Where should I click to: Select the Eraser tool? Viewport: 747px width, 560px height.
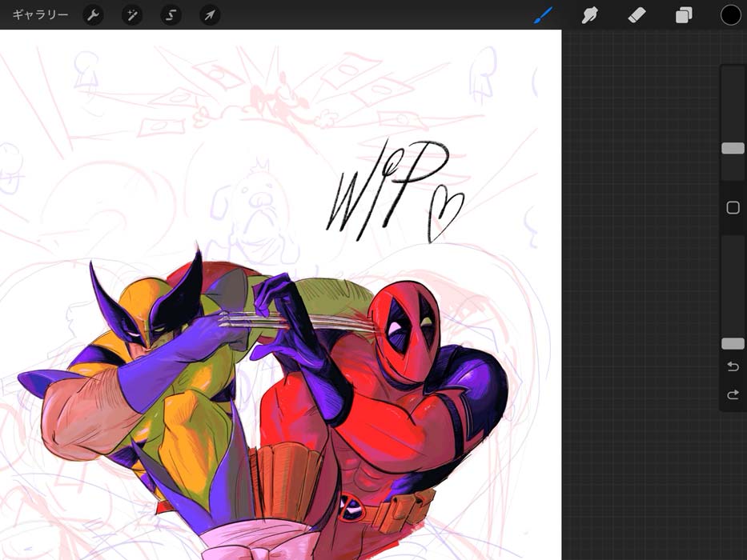click(637, 15)
